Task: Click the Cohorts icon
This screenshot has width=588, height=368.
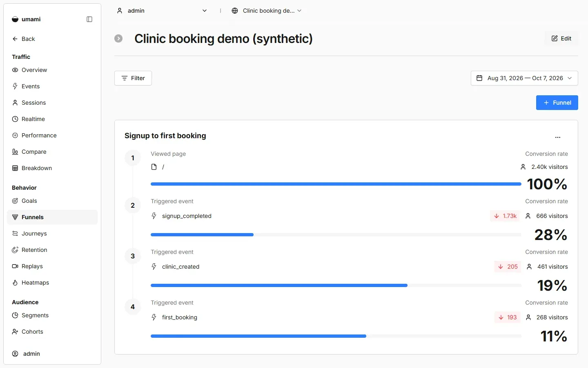Action: [x=15, y=332]
